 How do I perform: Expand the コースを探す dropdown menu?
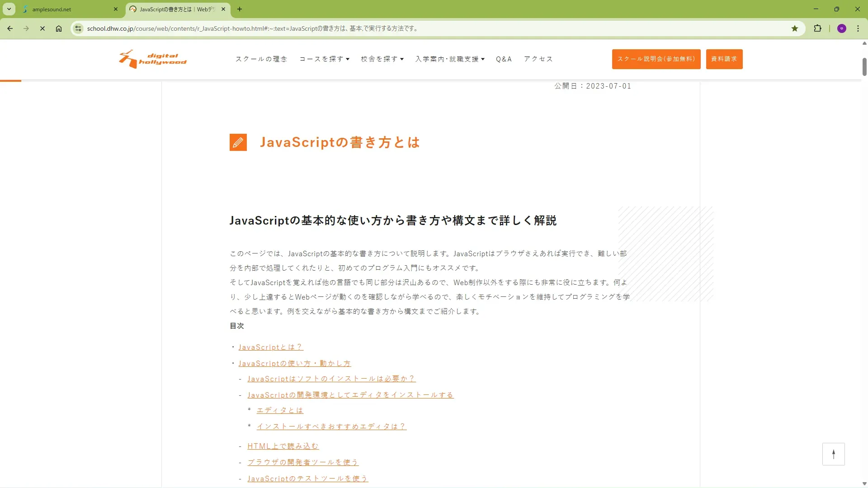(324, 59)
